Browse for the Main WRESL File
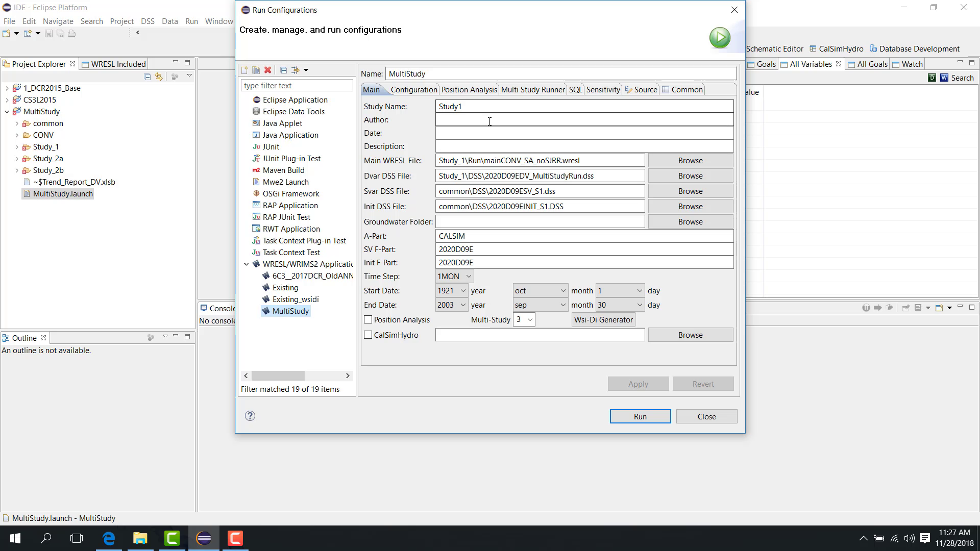The image size is (980, 551). (x=690, y=160)
